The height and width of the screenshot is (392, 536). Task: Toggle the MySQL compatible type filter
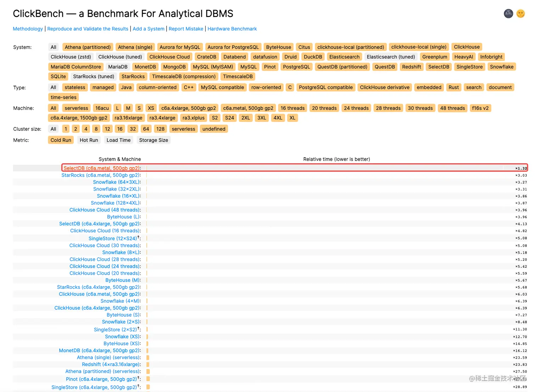click(x=223, y=87)
